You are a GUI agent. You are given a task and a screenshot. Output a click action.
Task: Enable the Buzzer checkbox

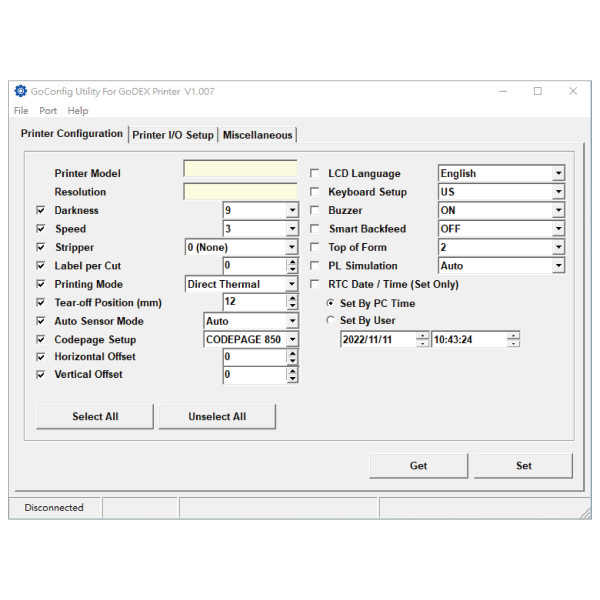point(314,210)
